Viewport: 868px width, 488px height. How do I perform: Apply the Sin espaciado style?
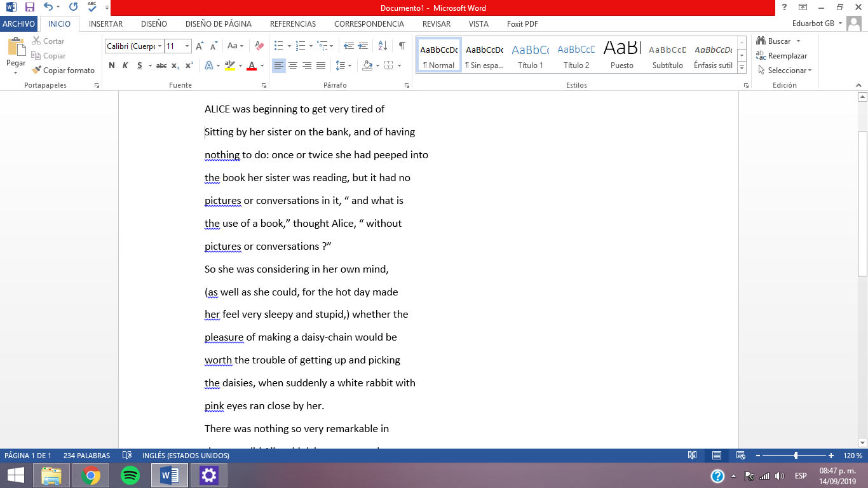point(484,55)
